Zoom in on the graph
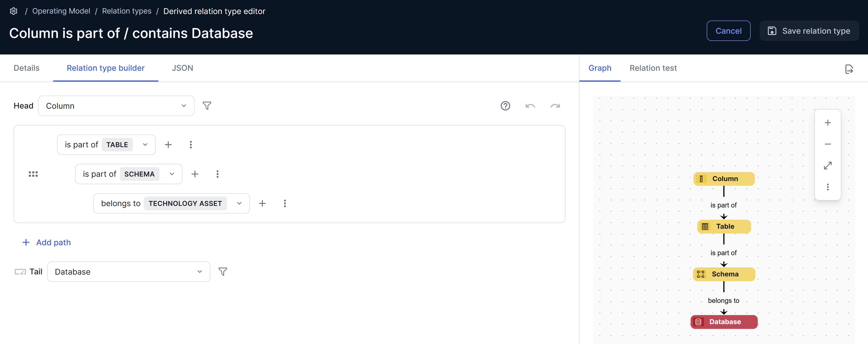The width and height of the screenshot is (868, 344). 828,123
